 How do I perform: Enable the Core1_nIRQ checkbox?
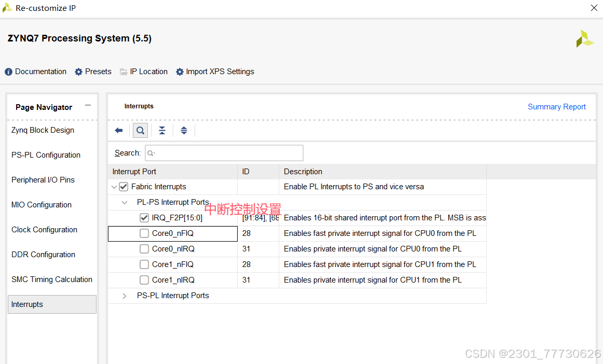pyautogui.click(x=144, y=280)
